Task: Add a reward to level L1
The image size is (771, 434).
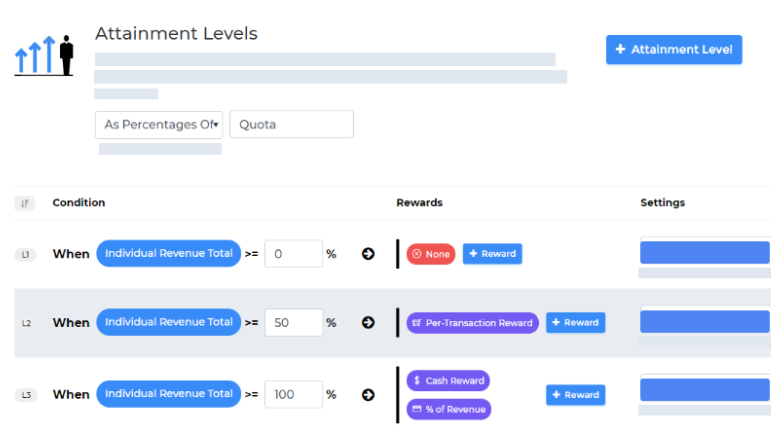Action: coord(492,254)
